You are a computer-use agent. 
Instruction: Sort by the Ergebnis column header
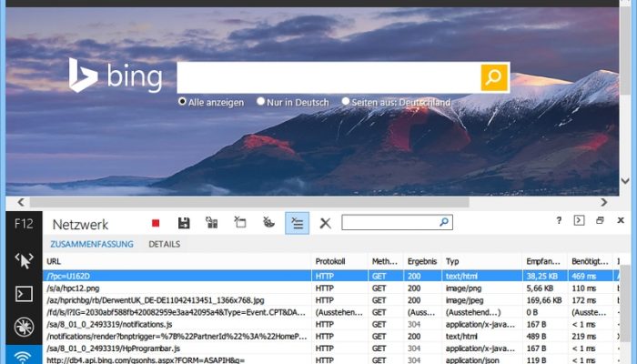click(x=422, y=262)
